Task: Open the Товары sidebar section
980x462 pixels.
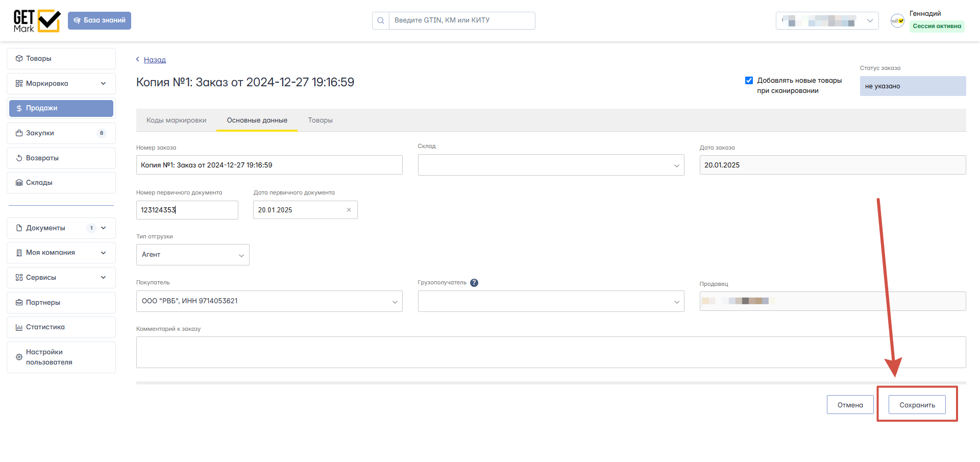Action: 61,59
